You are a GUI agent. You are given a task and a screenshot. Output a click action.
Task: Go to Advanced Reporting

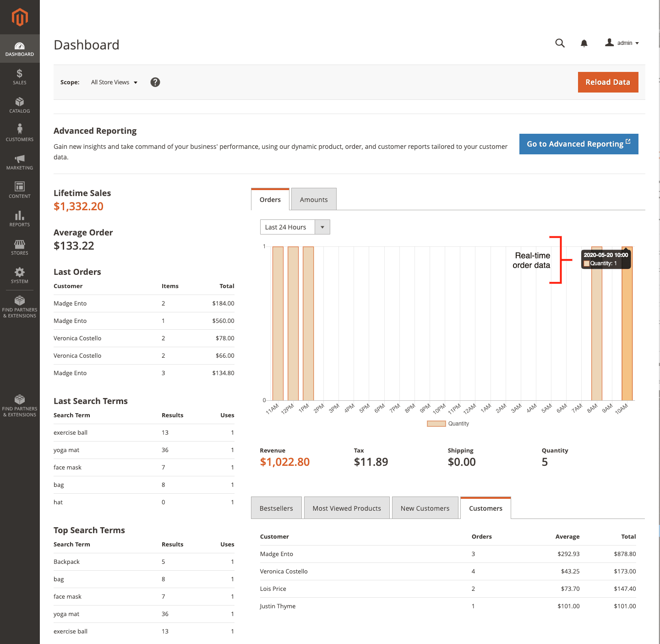click(x=578, y=144)
